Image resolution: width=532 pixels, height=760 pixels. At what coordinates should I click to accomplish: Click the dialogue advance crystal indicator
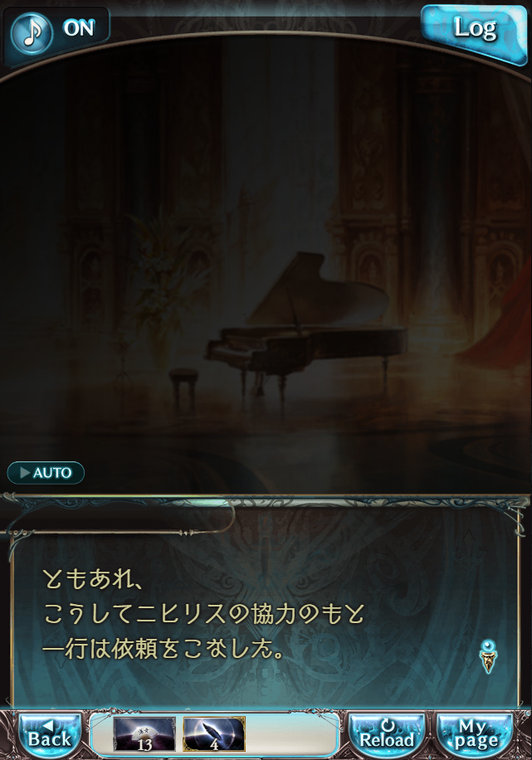tap(487, 655)
